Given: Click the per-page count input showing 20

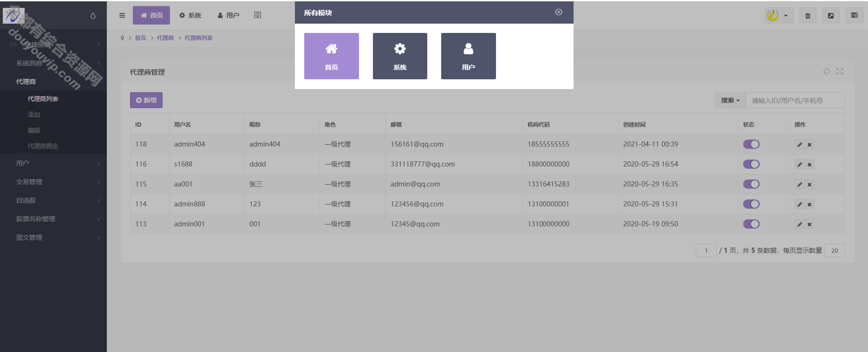Looking at the screenshot, I should 835,250.
